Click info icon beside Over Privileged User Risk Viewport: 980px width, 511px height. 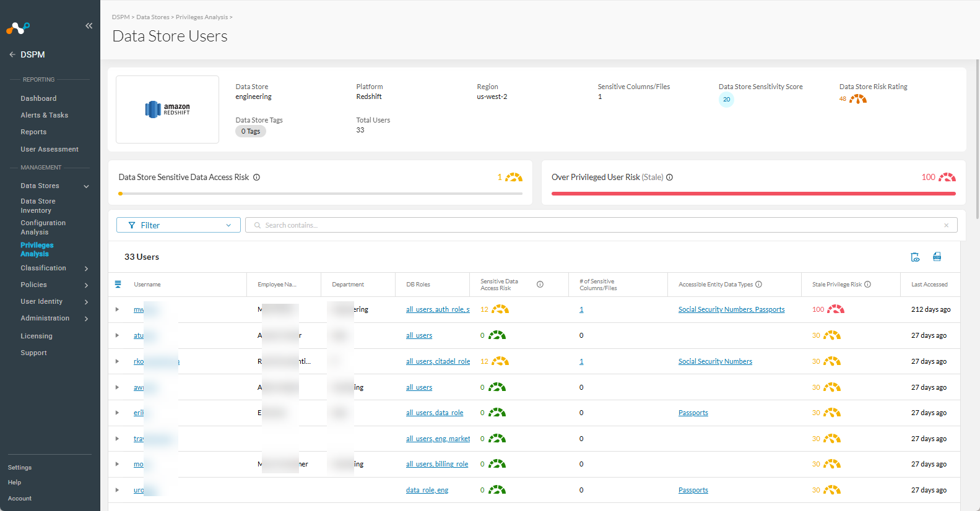click(669, 178)
